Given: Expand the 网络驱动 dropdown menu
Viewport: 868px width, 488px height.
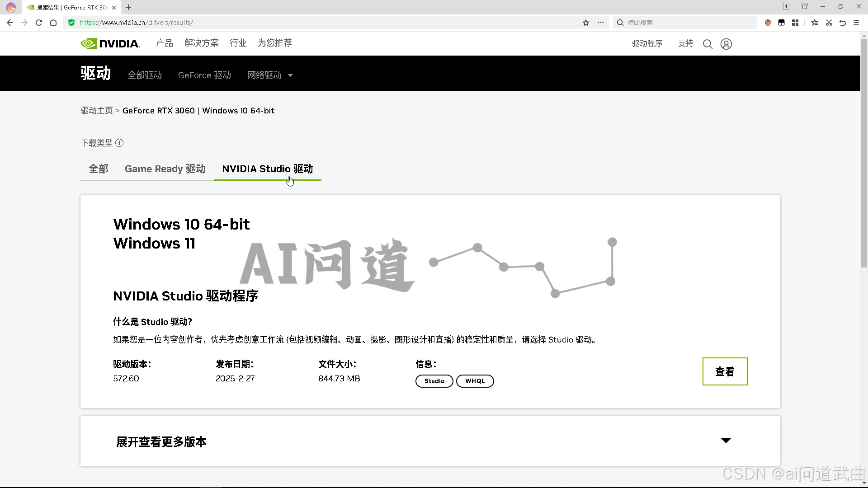Looking at the screenshot, I should 270,75.
